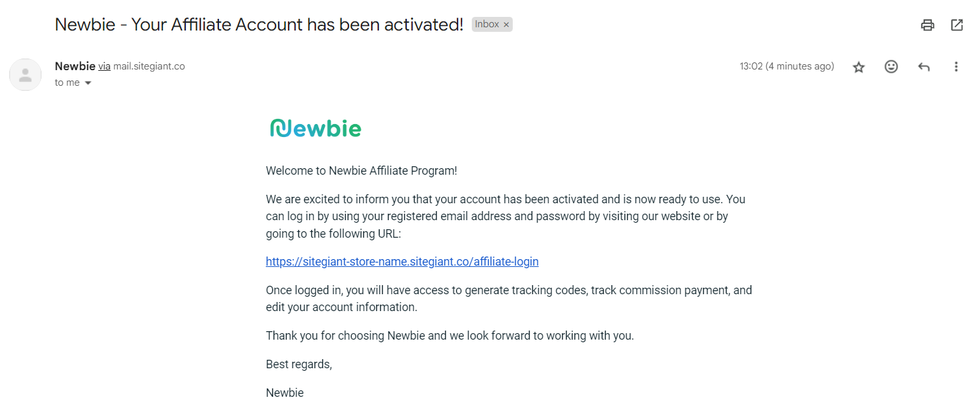Star this email message
Screen dimensions: 980x415
point(859,67)
